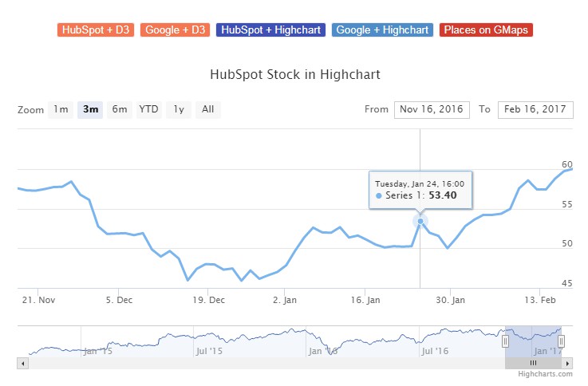Viewport: 588px width, 386px height.
Task: Click the To date field
Action: (x=535, y=109)
